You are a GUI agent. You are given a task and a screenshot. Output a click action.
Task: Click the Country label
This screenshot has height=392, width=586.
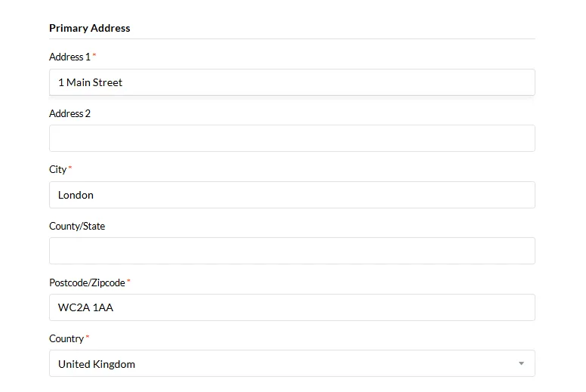(x=66, y=338)
